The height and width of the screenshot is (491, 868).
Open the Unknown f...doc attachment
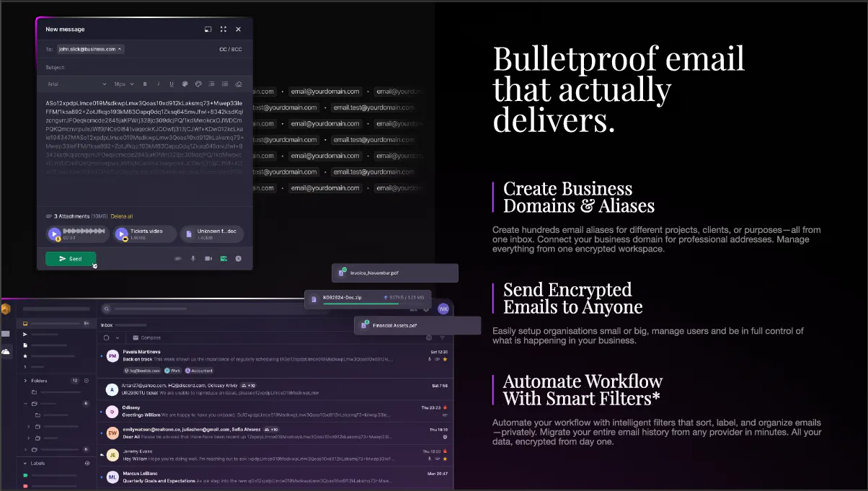211,234
